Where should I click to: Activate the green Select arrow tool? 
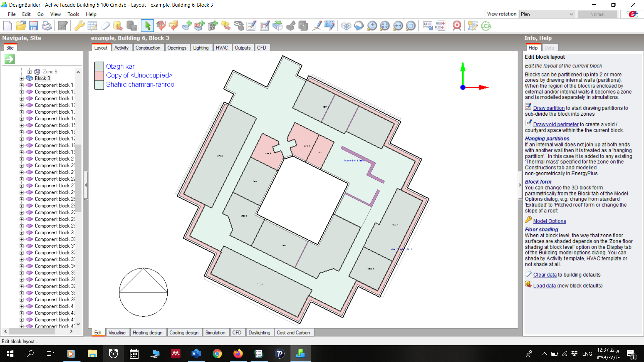point(147,26)
